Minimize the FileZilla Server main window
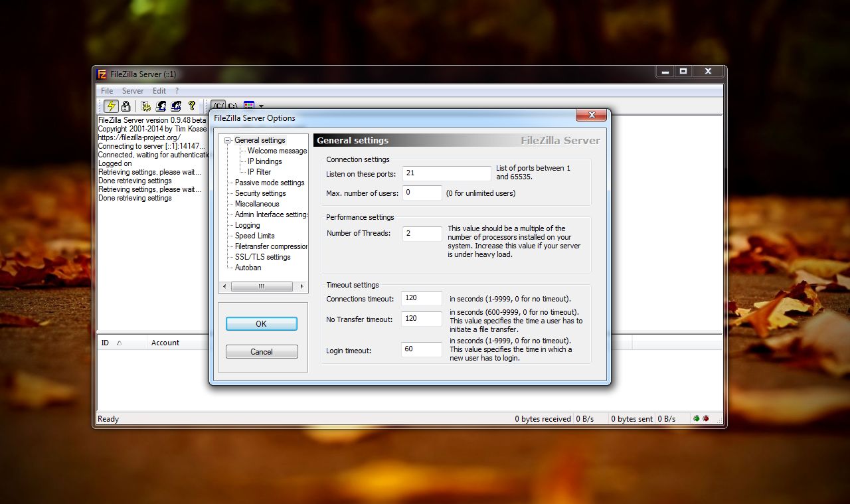 665,71
